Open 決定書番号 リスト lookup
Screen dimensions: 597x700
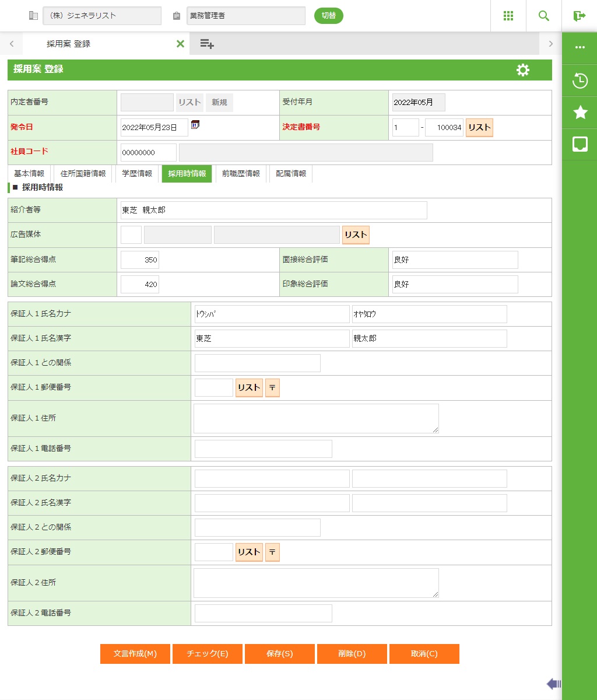point(479,128)
